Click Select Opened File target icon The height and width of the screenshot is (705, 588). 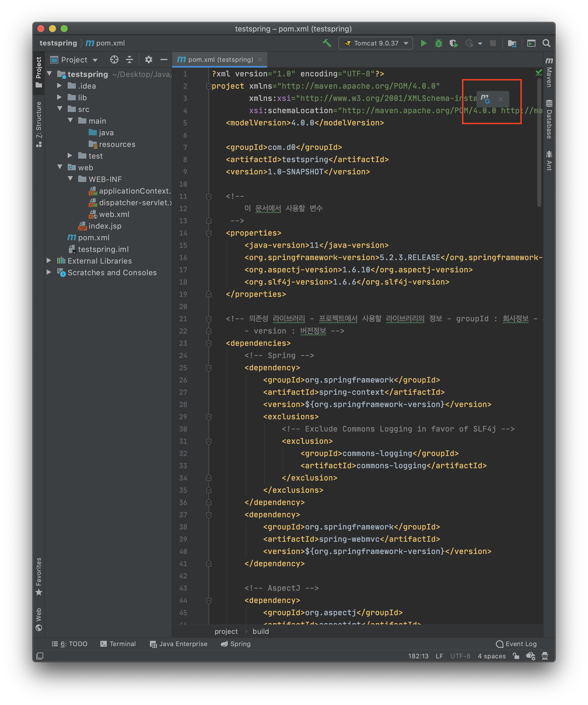pyautogui.click(x=114, y=60)
